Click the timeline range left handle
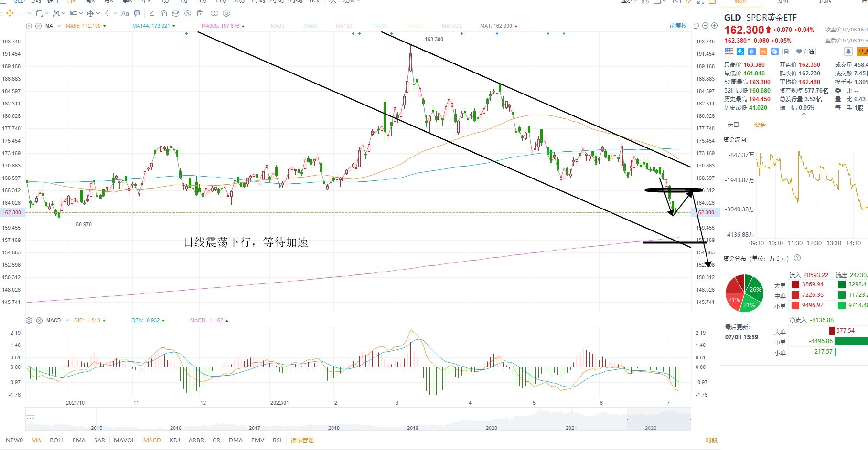This screenshot has width=868, height=450. point(628,419)
